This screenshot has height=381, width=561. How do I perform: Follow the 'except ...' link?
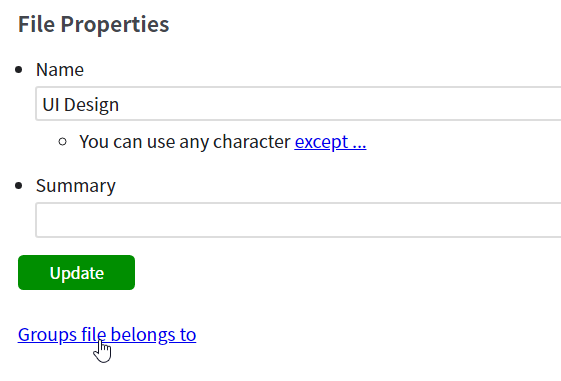330,142
